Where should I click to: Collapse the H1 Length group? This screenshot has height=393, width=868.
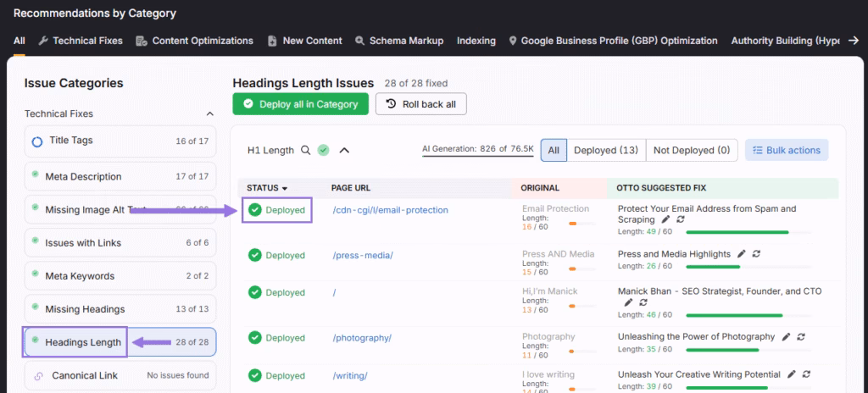[x=344, y=150]
